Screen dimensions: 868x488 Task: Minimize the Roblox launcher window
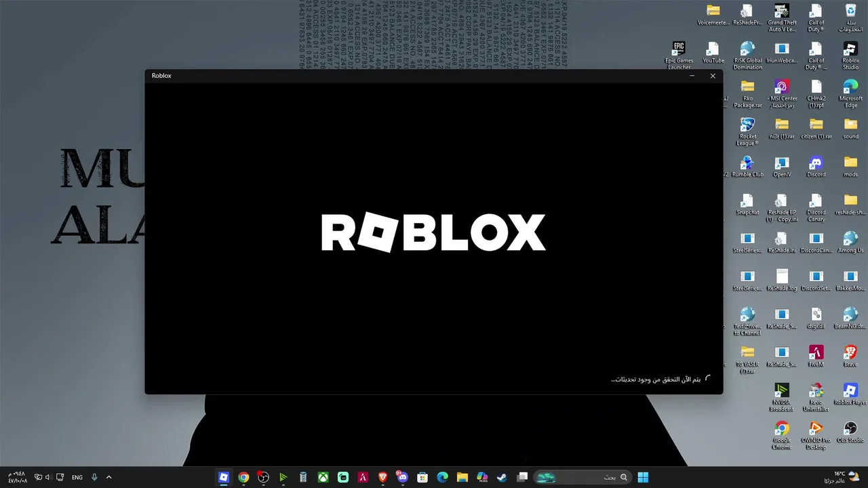point(692,76)
